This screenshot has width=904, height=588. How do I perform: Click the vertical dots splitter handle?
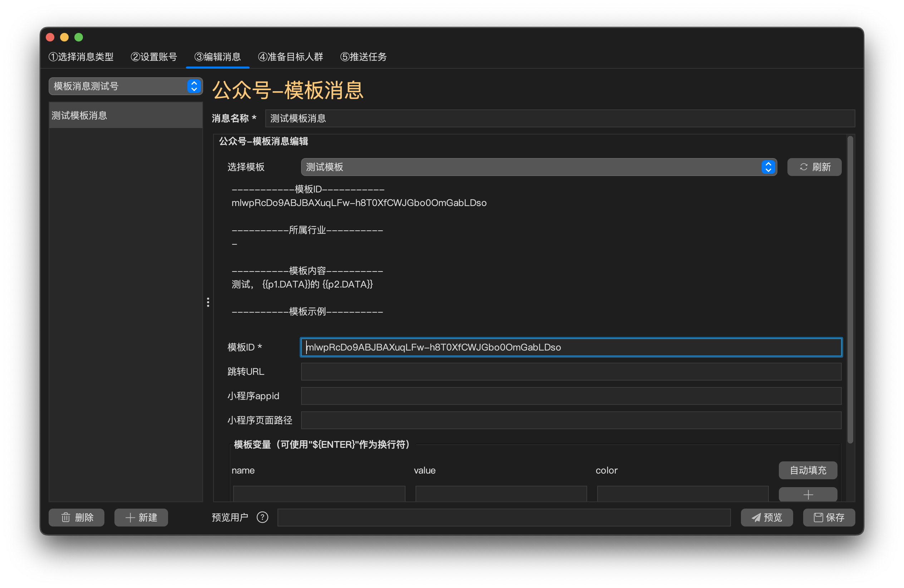click(x=208, y=302)
